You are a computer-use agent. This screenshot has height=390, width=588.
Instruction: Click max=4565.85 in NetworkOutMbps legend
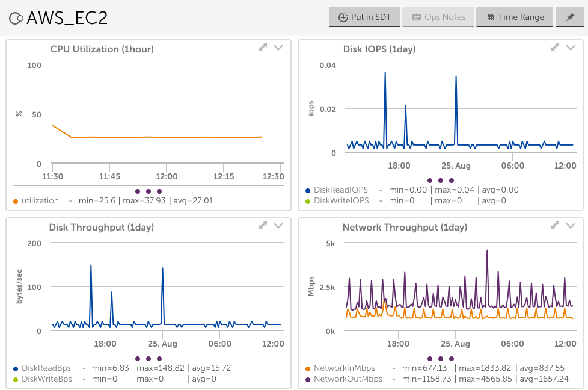coord(485,379)
